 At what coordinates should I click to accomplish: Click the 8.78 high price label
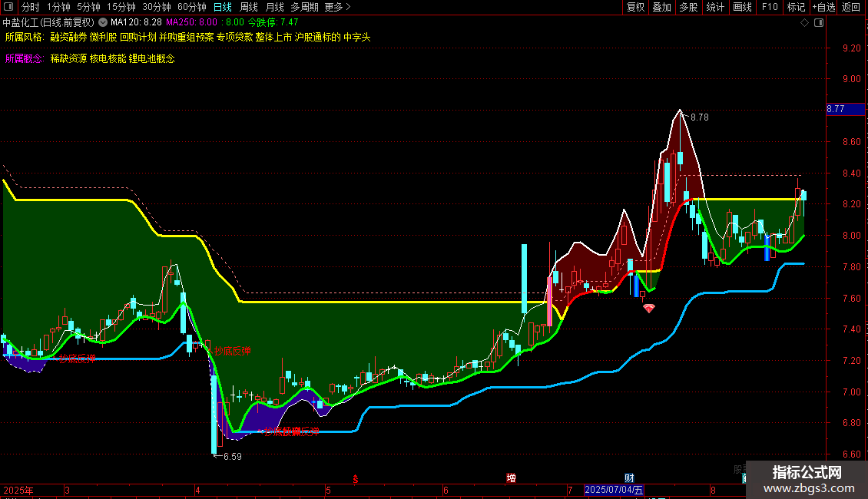pos(699,117)
